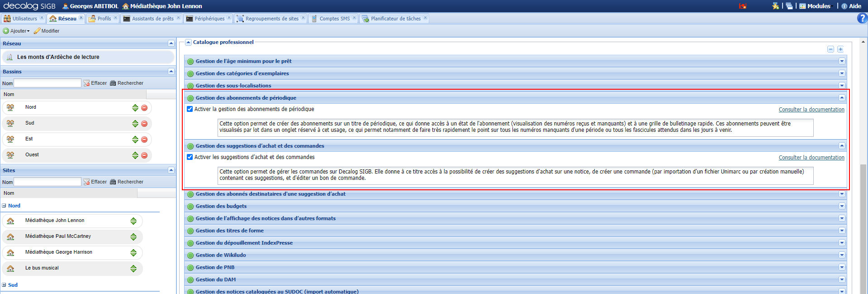Close the Comptes SMS tab
The image size is (868, 294).
click(x=354, y=18)
